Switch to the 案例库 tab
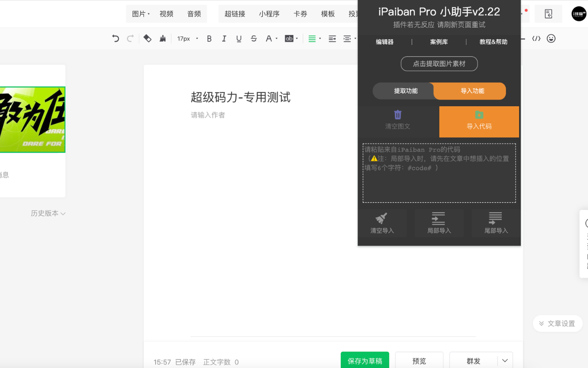The height and width of the screenshot is (368, 588). pyautogui.click(x=439, y=41)
